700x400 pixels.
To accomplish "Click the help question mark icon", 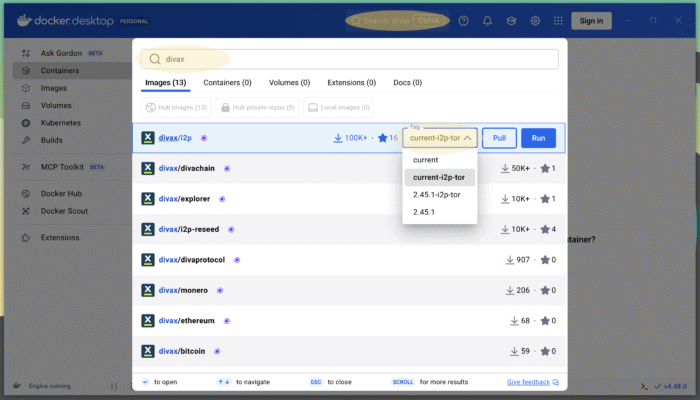I will 463,20.
